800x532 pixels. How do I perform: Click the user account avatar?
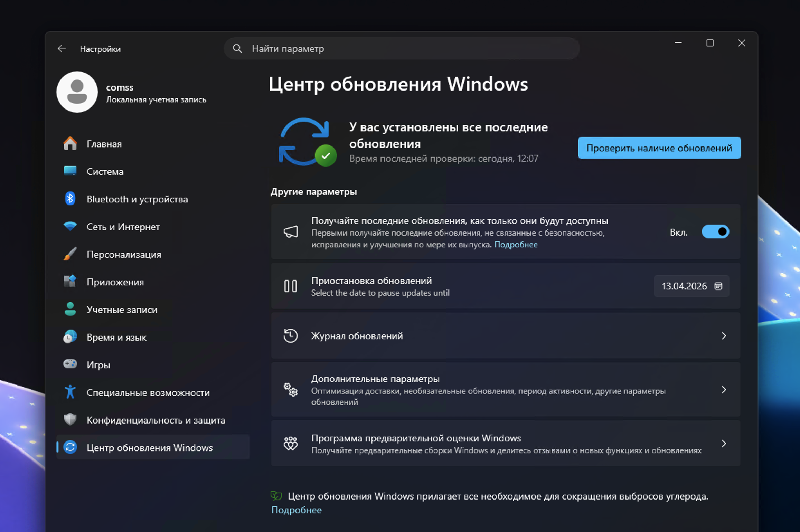pos(77,92)
